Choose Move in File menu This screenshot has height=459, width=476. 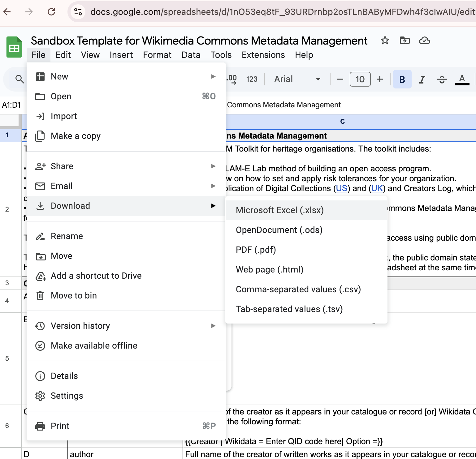tap(126, 256)
